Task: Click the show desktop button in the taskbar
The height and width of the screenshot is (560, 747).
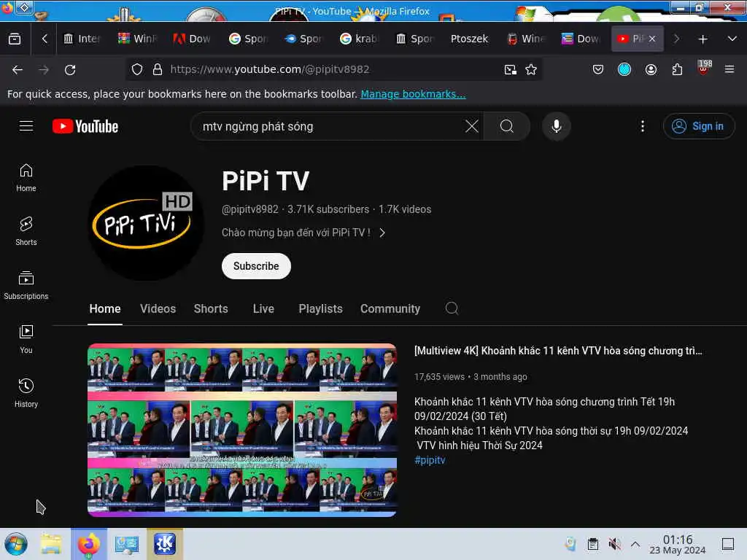Action: pyautogui.click(x=728, y=544)
